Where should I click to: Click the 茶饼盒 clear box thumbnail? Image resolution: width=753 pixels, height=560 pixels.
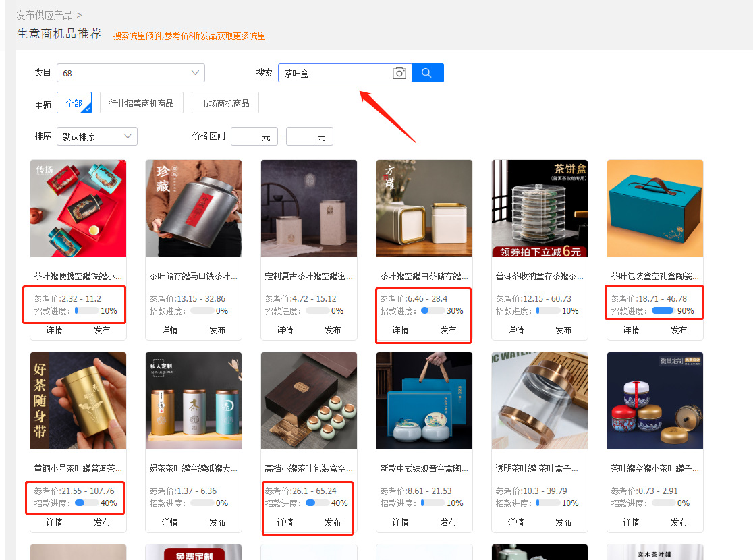540,208
